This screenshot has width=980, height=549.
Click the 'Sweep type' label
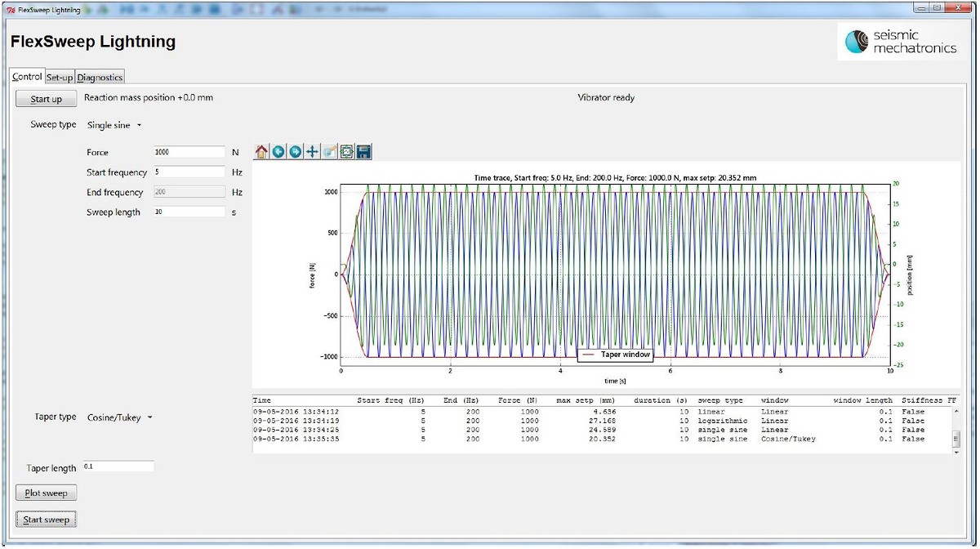[53, 125]
